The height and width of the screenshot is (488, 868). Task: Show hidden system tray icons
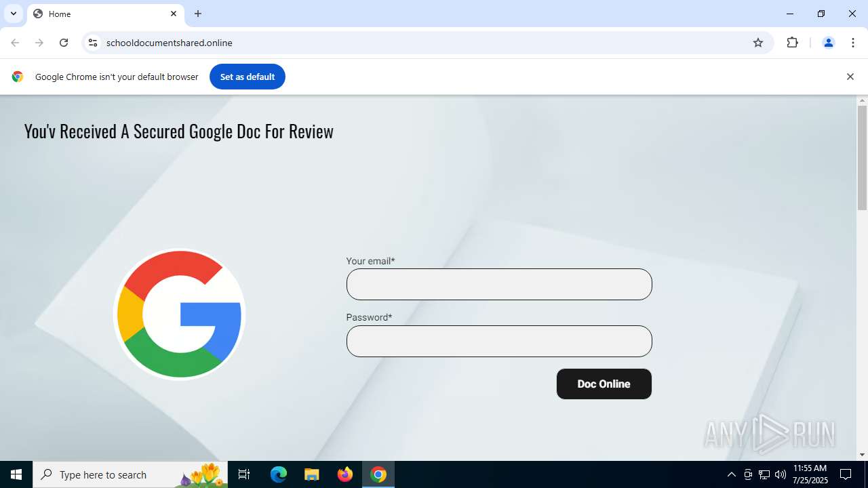[731, 474]
